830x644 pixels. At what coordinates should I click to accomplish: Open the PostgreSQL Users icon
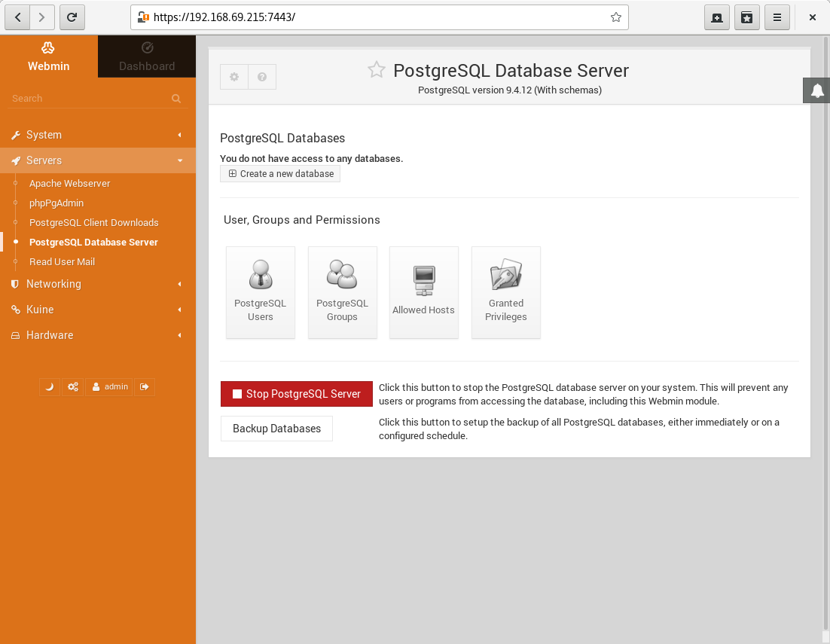261,292
